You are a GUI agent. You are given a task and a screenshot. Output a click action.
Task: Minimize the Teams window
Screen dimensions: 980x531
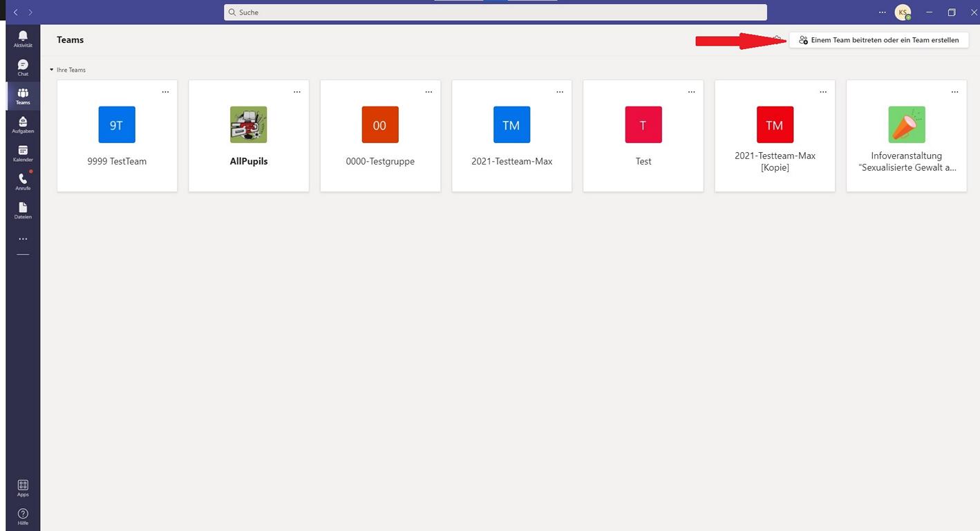[930, 12]
